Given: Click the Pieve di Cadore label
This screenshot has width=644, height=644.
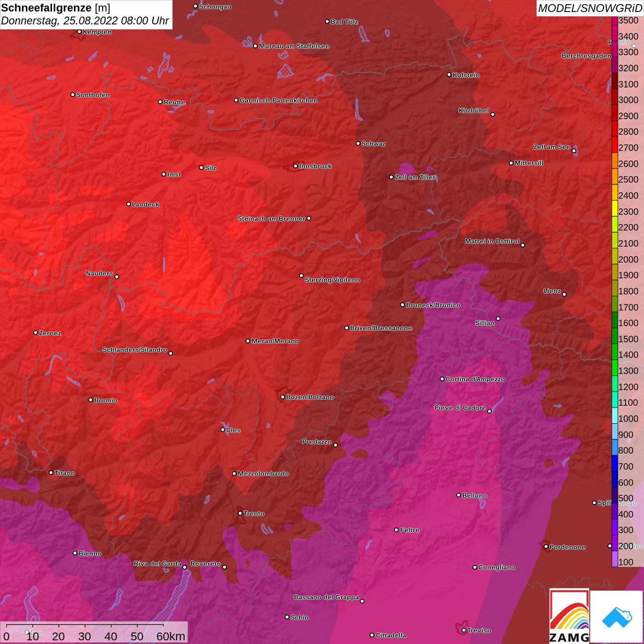Looking at the screenshot, I should coord(460,408).
